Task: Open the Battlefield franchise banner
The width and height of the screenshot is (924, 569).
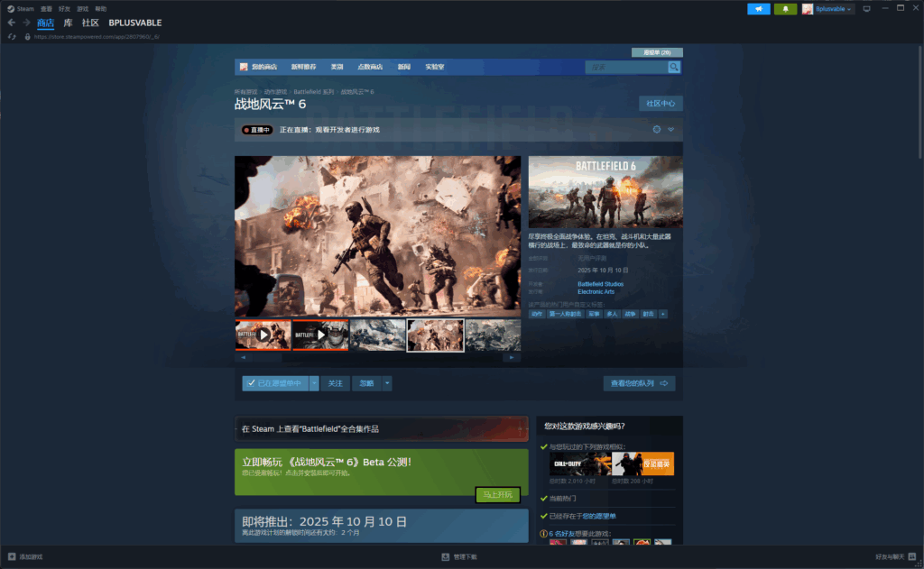Action: (382, 429)
